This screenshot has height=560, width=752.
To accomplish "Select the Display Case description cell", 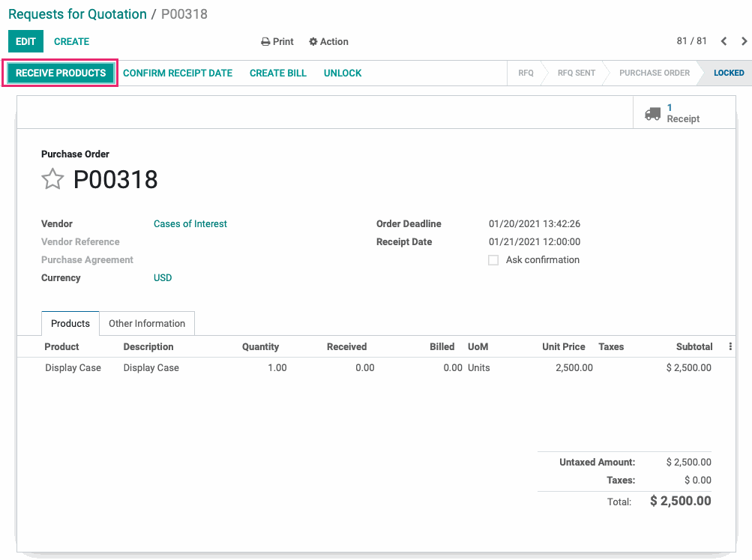I will tap(151, 368).
